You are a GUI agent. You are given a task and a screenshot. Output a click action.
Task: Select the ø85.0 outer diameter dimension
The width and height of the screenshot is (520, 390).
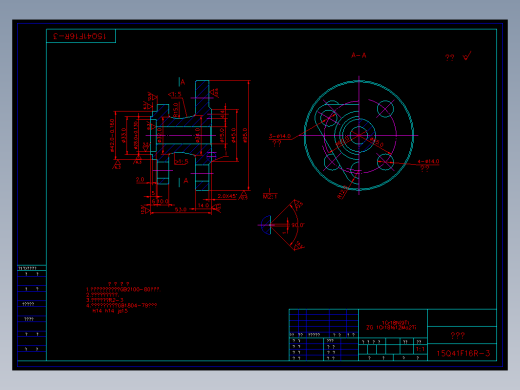click(245, 135)
